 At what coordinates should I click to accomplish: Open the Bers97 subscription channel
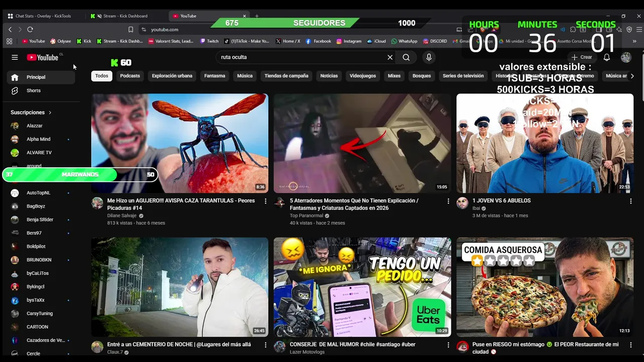click(41, 233)
